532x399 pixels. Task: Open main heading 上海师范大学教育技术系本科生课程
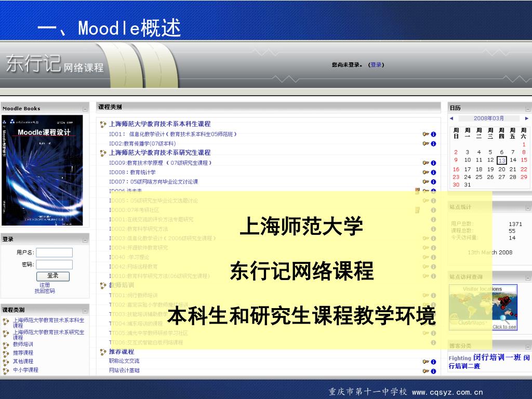[160, 124]
